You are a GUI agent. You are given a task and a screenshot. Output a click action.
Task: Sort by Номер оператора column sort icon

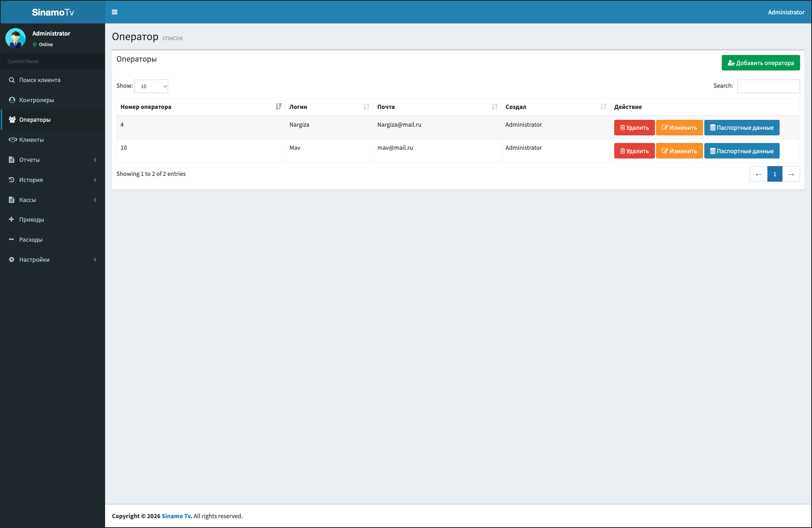pos(279,107)
